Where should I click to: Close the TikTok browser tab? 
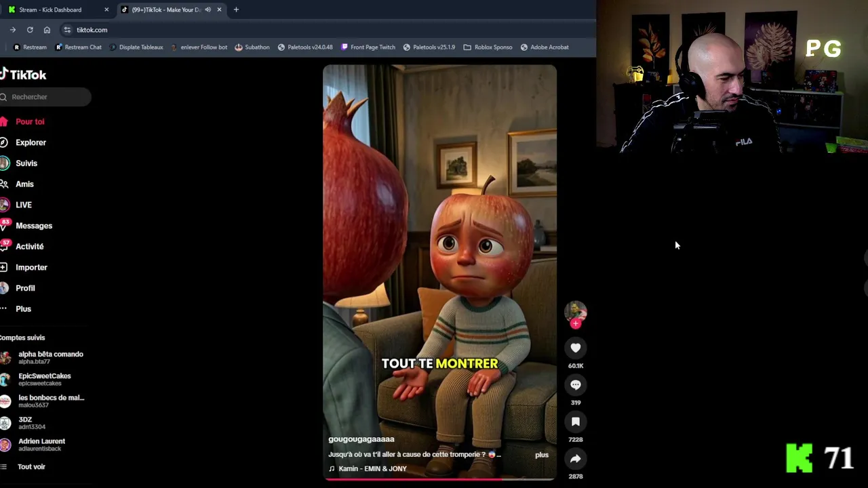tap(219, 9)
